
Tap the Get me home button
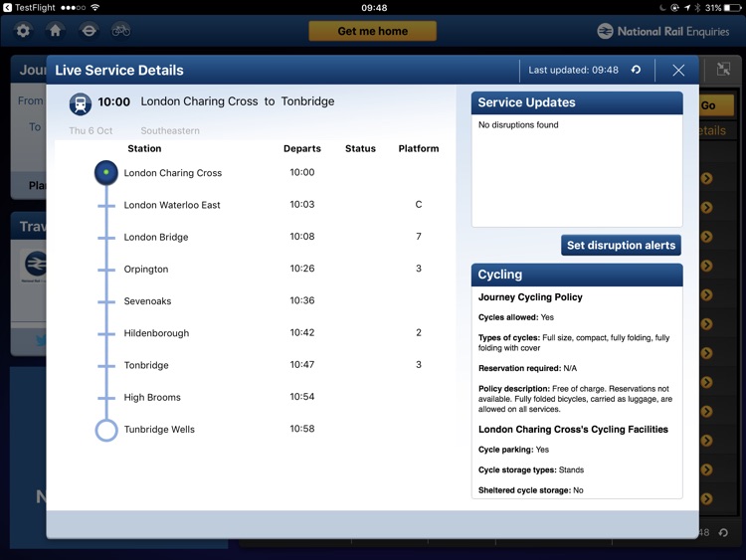(x=373, y=31)
